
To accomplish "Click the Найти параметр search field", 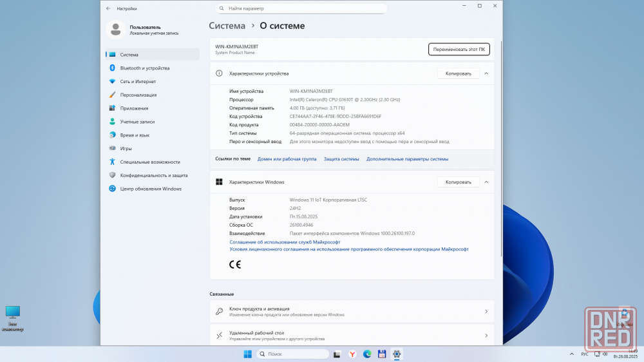I will coord(301,8).
